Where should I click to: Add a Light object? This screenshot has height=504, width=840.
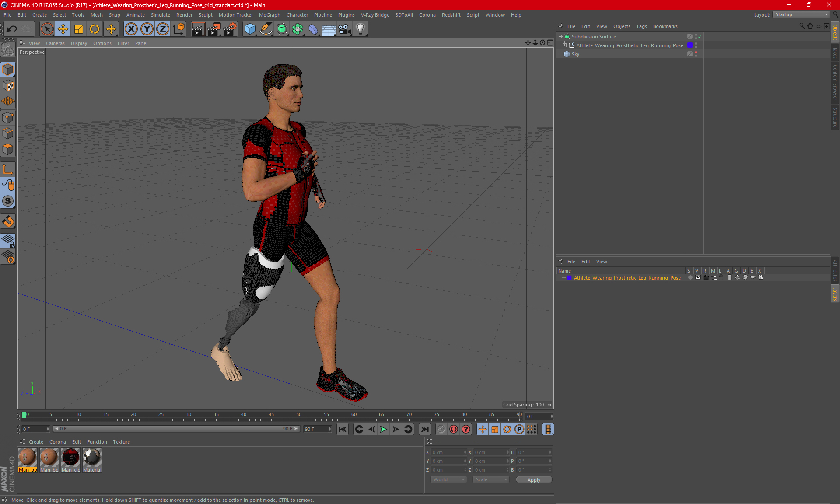click(360, 29)
